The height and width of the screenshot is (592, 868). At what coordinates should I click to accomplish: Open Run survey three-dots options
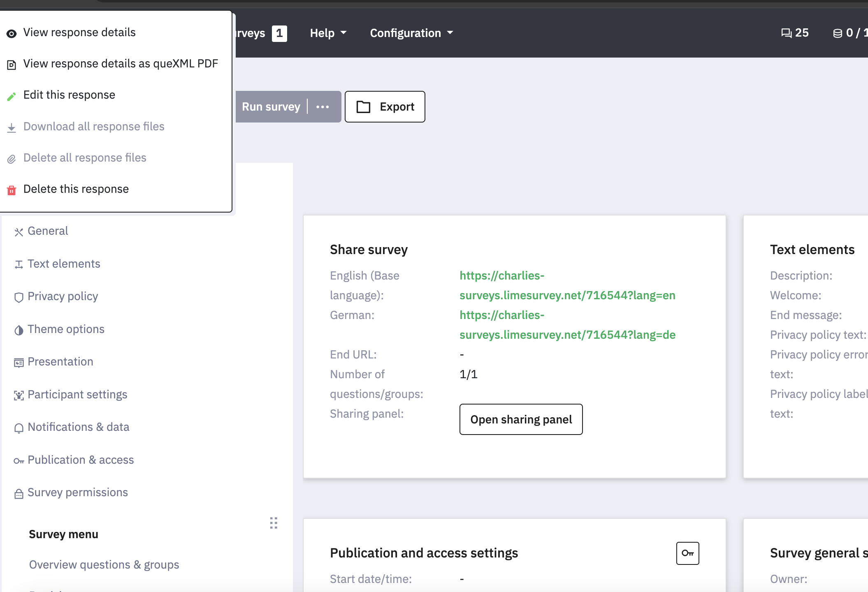pyautogui.click(x=323, y=107)
